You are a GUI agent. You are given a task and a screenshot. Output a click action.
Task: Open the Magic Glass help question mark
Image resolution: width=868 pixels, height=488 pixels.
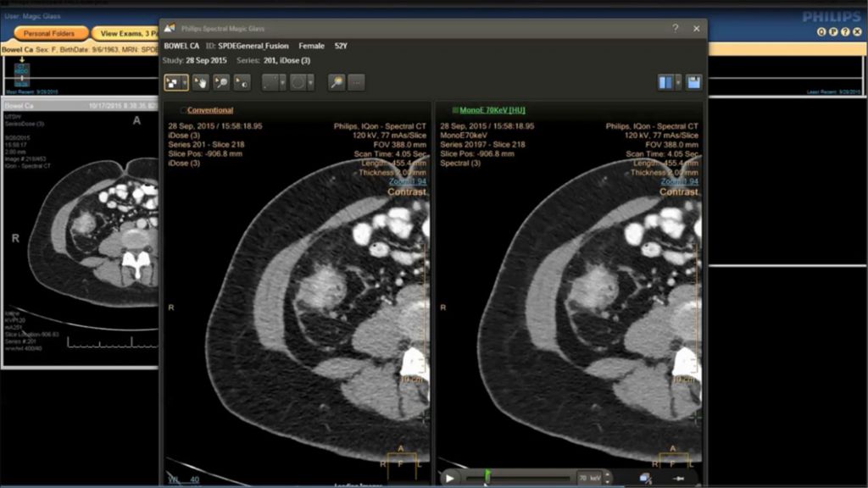pyautogui.click(x=676, y=28)
